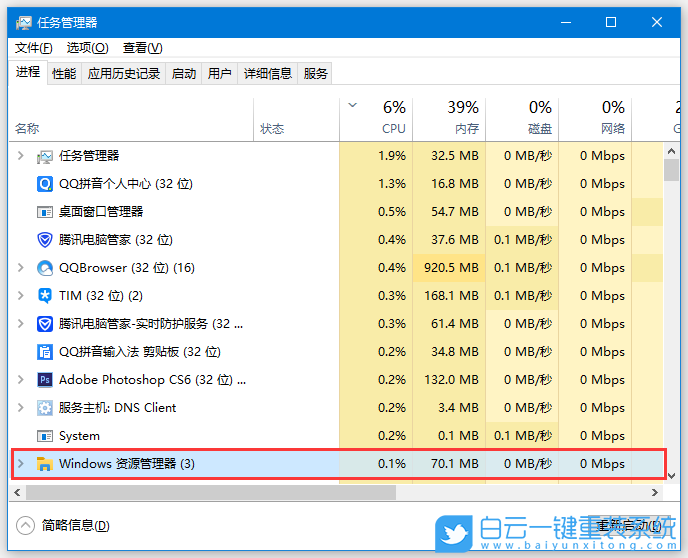The width and height of the screenshot is (688, 558).
Task: Expand the TIM (32 位) process group
Action: [21, 296]
